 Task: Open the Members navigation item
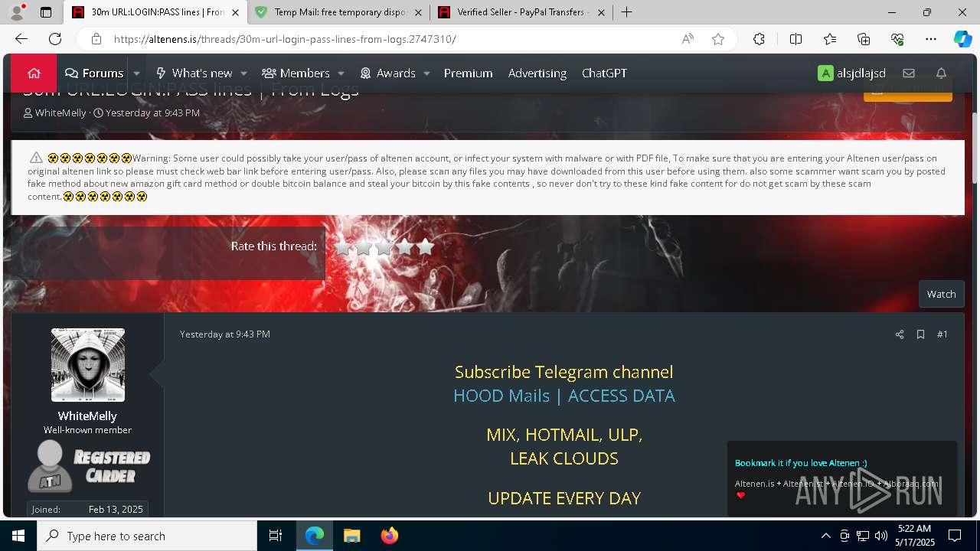click(x=296, y=73)
